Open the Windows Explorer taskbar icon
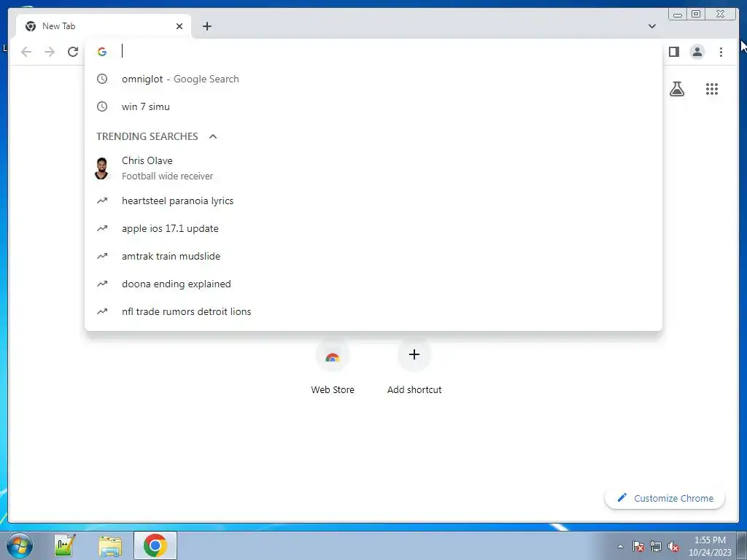 (x=110, y=545)
